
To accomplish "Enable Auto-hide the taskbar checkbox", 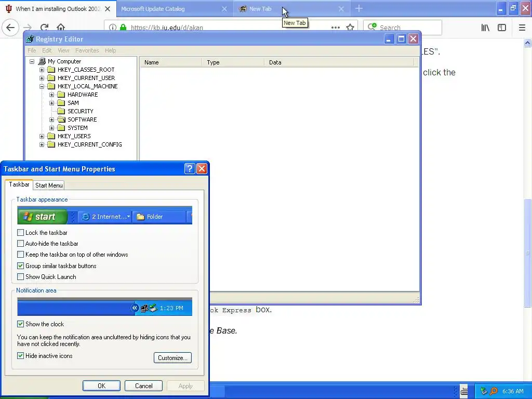I will point(20,243).
